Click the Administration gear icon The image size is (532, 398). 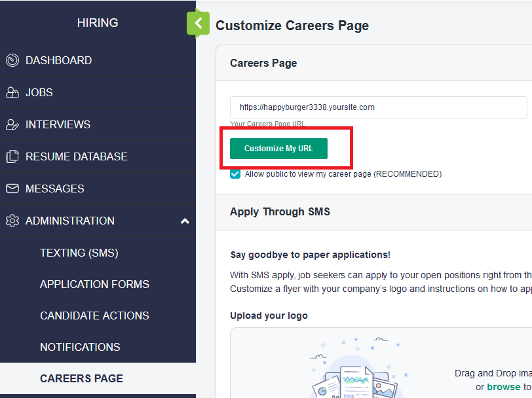[x=12, y=221]
